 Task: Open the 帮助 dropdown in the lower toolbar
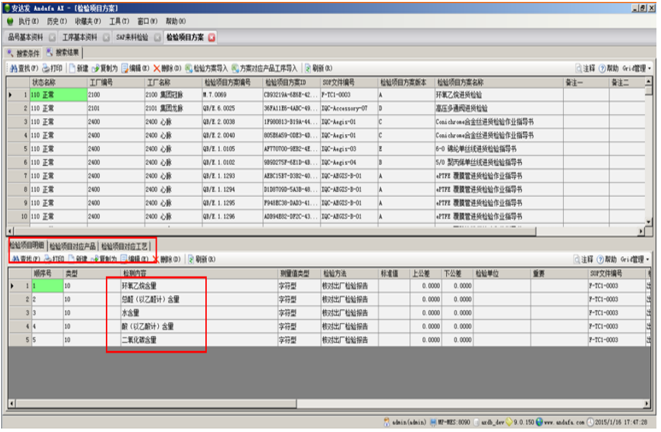pyautogui.click(x=609, y=258)
